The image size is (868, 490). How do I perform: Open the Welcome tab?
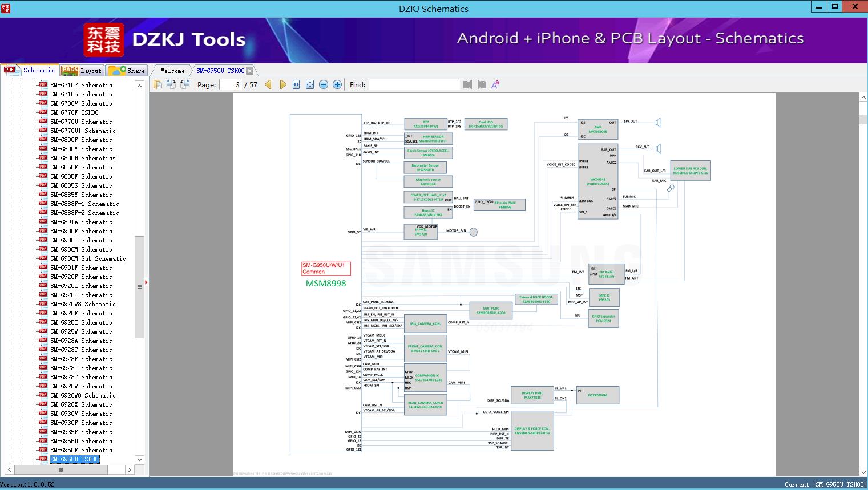[x=172, y=71]
